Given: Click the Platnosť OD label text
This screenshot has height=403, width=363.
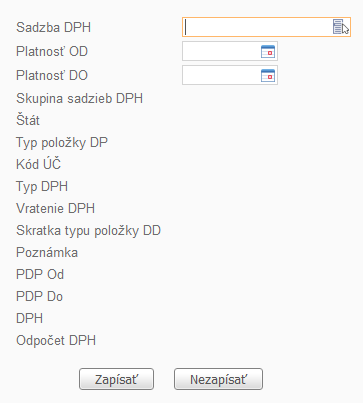Looking at the screenshot, I should click(52, 51).
